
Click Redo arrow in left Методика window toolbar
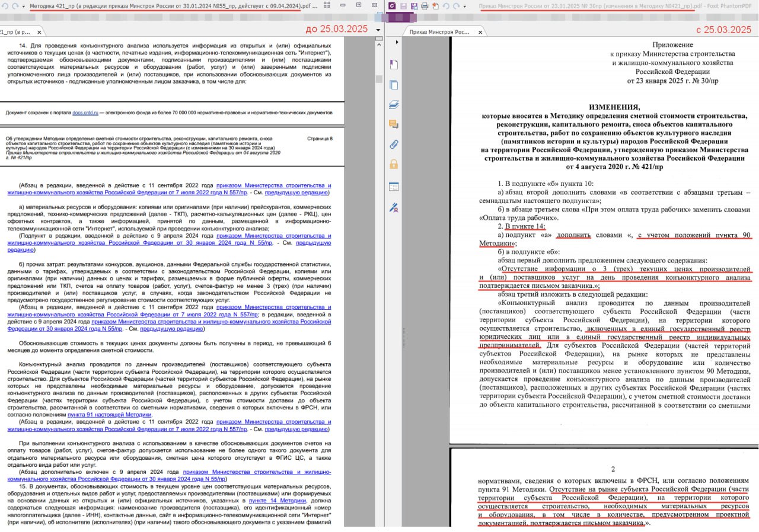click(x=14, y=6)
